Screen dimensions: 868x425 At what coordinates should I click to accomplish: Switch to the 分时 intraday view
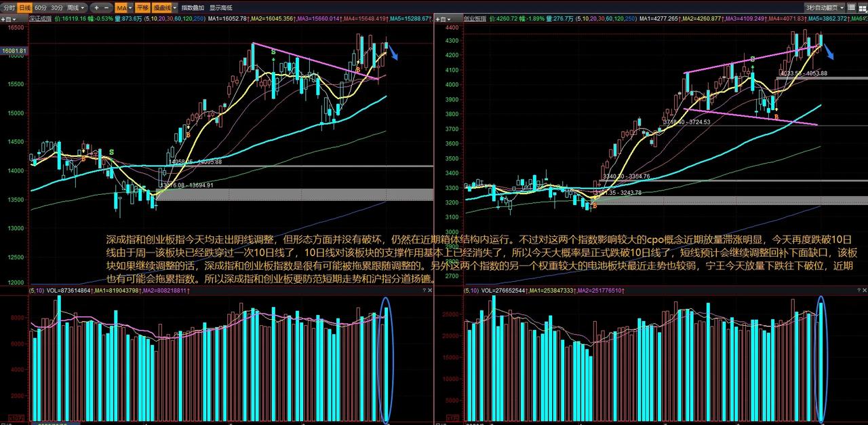(x=9, y=7)
